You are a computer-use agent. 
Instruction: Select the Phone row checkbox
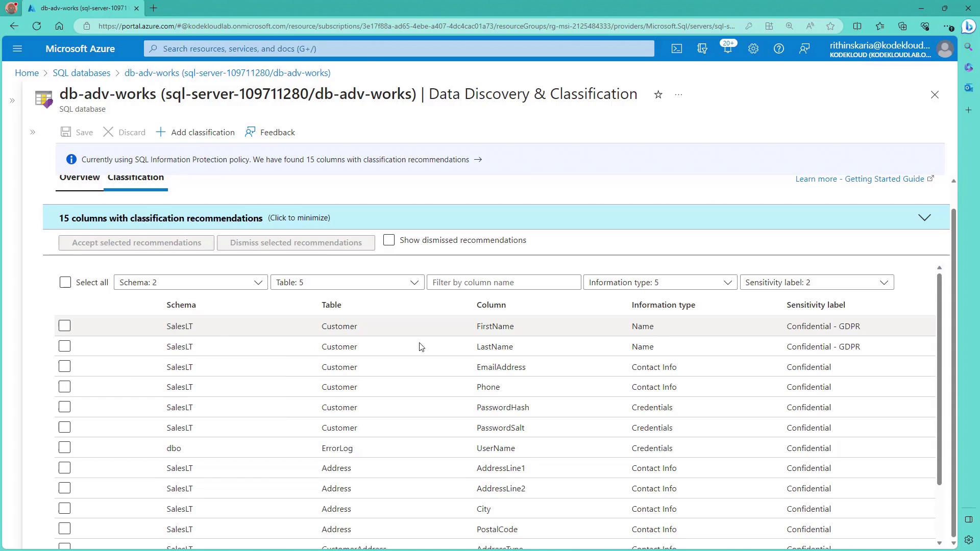click(64, 387)
